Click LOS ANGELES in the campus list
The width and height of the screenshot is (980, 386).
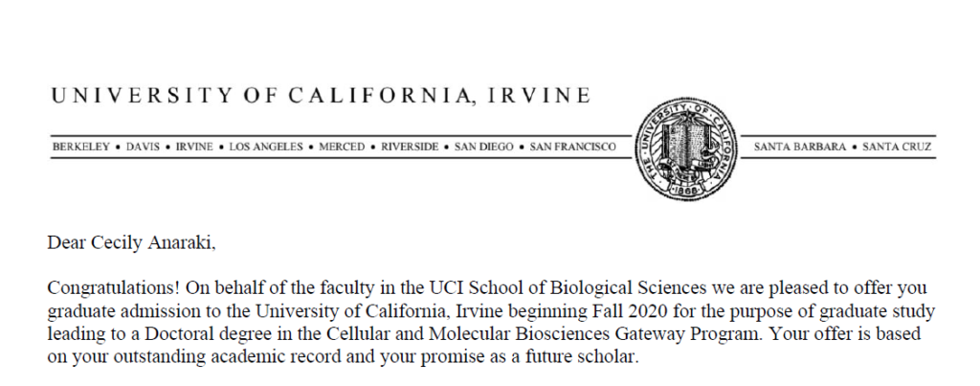[x=266, y=147]
